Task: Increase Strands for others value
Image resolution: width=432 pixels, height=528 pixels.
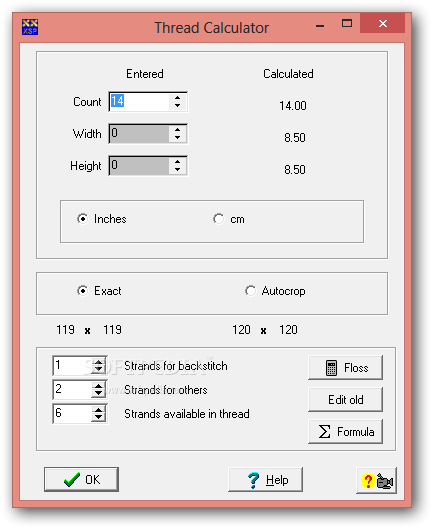Action: coord(98,386)
